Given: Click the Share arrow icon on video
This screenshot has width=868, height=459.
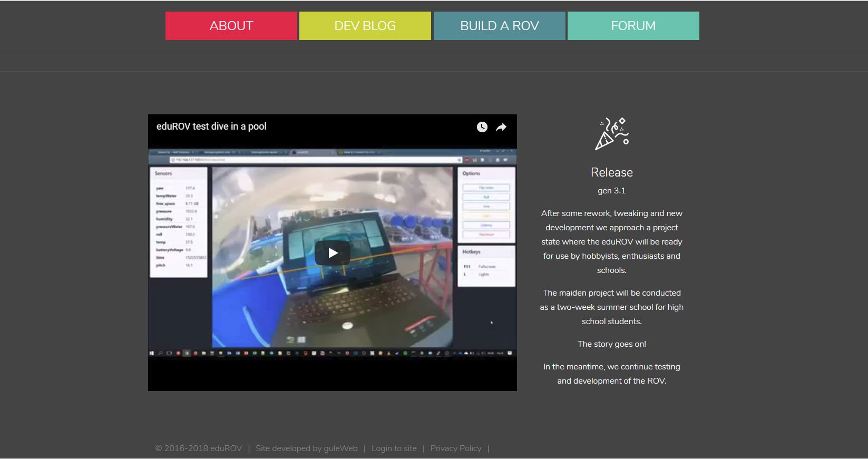Looking at the screenshot, I should (x=501, y=127).
